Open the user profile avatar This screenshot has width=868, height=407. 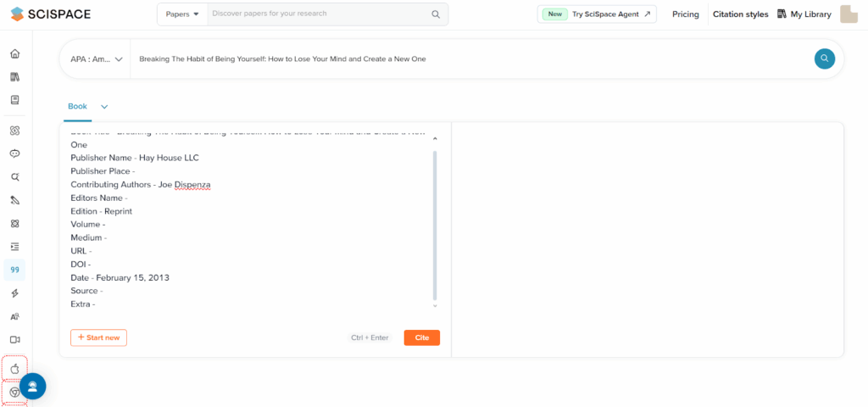pos(849,14)
